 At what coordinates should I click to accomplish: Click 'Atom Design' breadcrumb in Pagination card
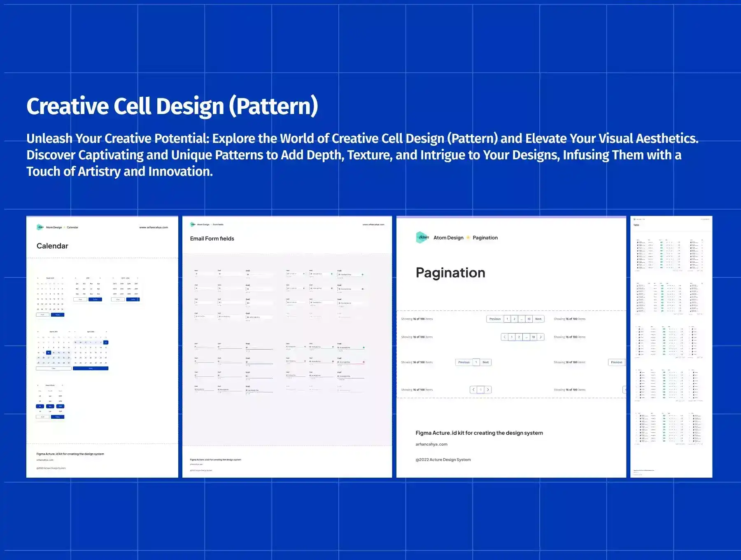click(448, 238)
